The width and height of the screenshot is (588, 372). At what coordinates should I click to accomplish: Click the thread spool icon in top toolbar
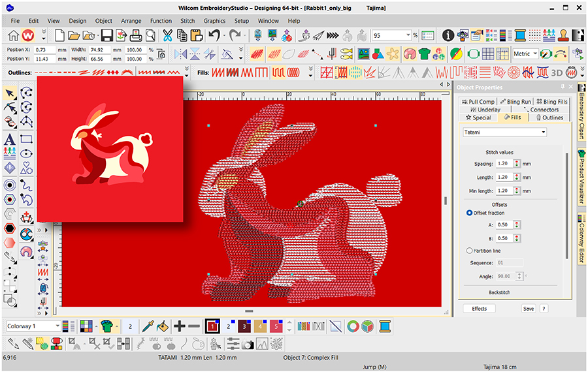click(x=520, y=35)
